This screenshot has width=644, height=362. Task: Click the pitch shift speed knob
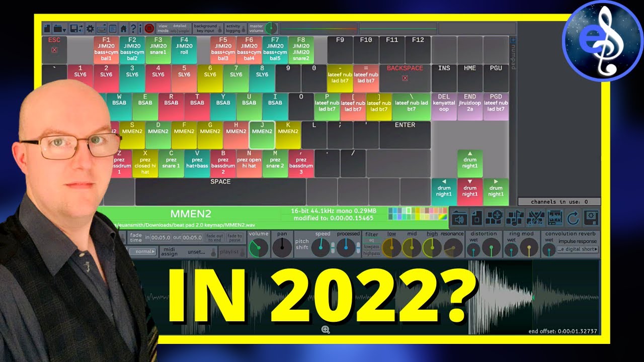click(x=319, y=247)
